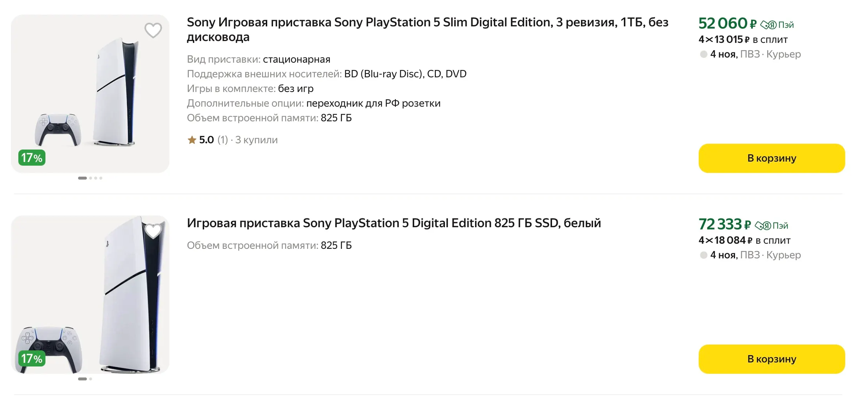The height and width of the screenshot is (398, 868).
Task: Add the 52 060 ₽ console to cart
Action: coord(772,158)
